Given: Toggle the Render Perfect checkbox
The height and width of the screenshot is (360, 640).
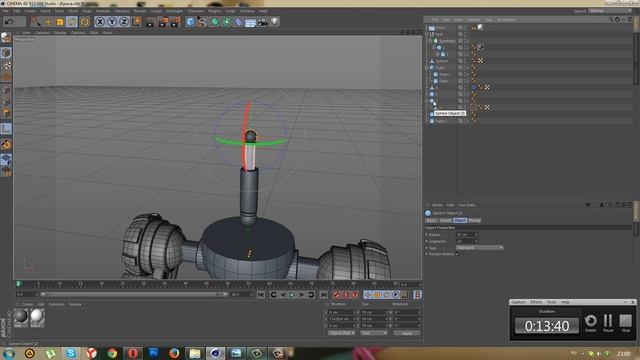Looking at the screenshot, I should click(x=457, y=254).
